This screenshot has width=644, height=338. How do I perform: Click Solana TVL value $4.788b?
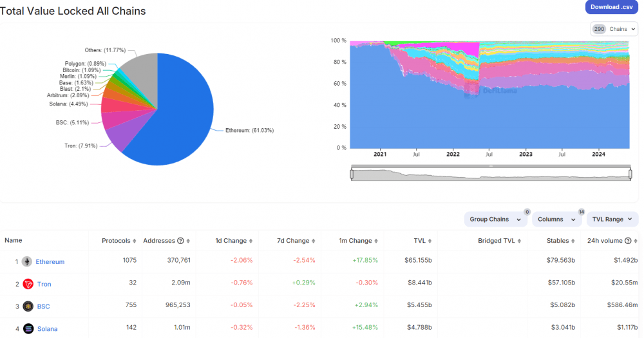tap(419, 327)
